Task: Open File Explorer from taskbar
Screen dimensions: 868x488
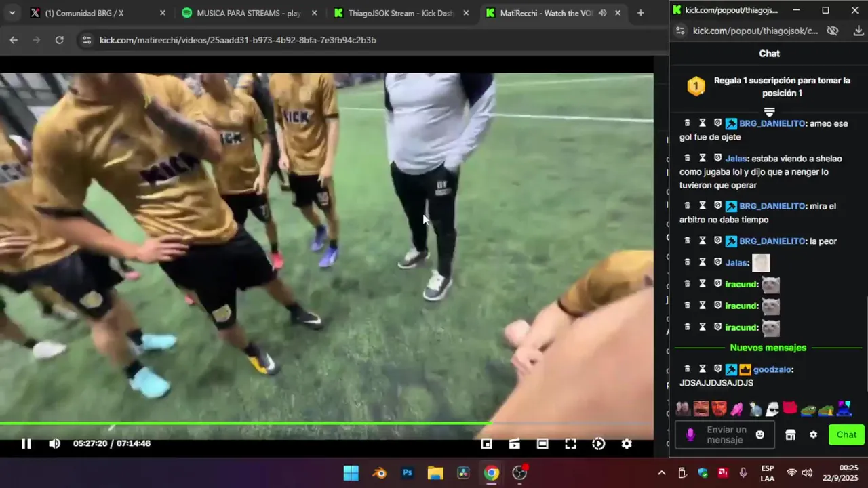Action: (435, 473)
